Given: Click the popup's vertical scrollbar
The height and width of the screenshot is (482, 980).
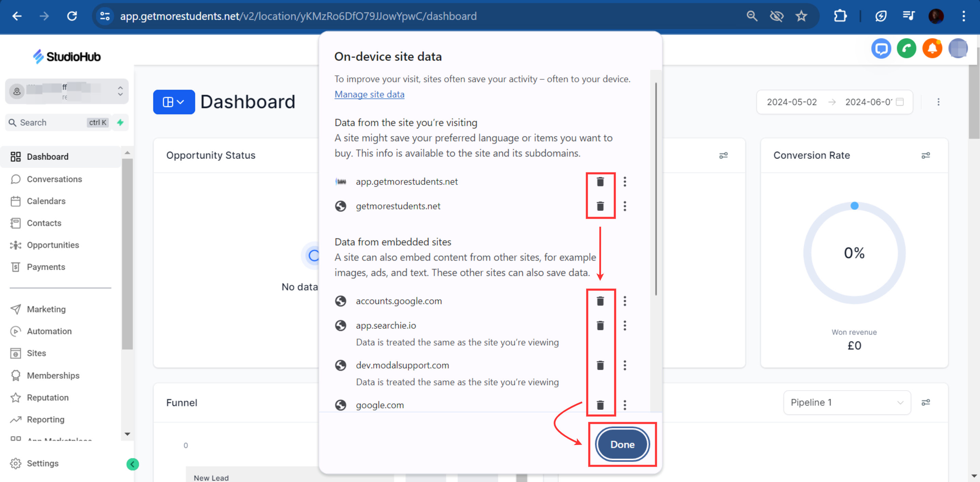Looking at the screenshot, I should point(655,190).
